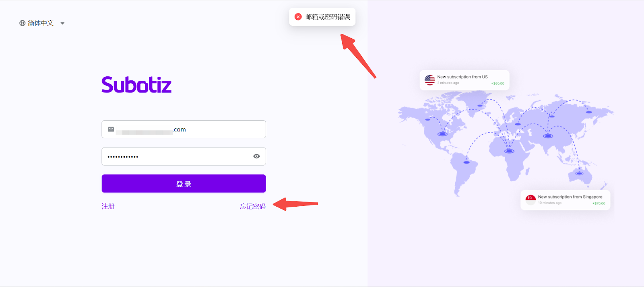Focus the email address input field

coord(189,129)
